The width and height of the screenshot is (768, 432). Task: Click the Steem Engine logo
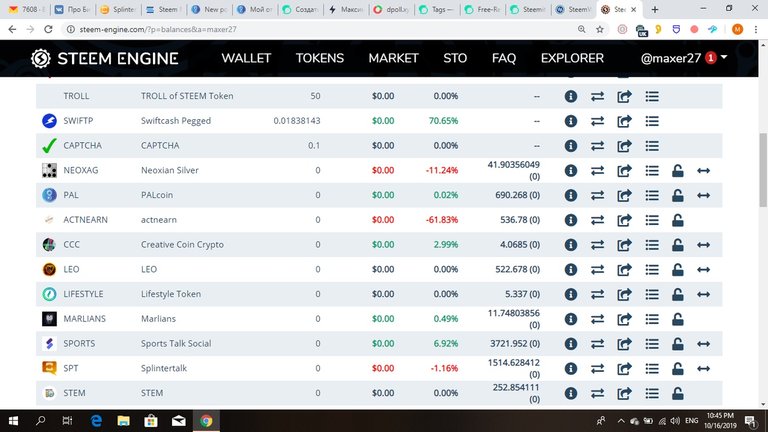[104, 58]
